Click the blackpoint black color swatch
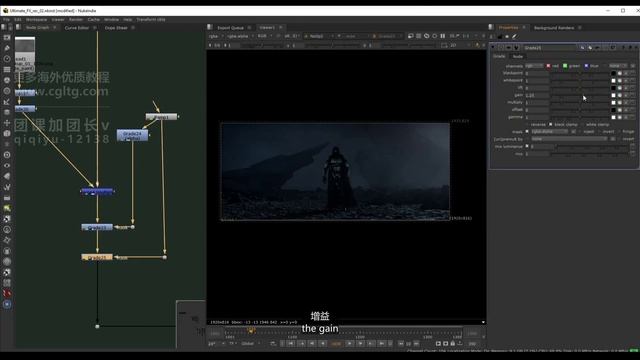This screenshot has height=360, width=640. tap(613, 73)
